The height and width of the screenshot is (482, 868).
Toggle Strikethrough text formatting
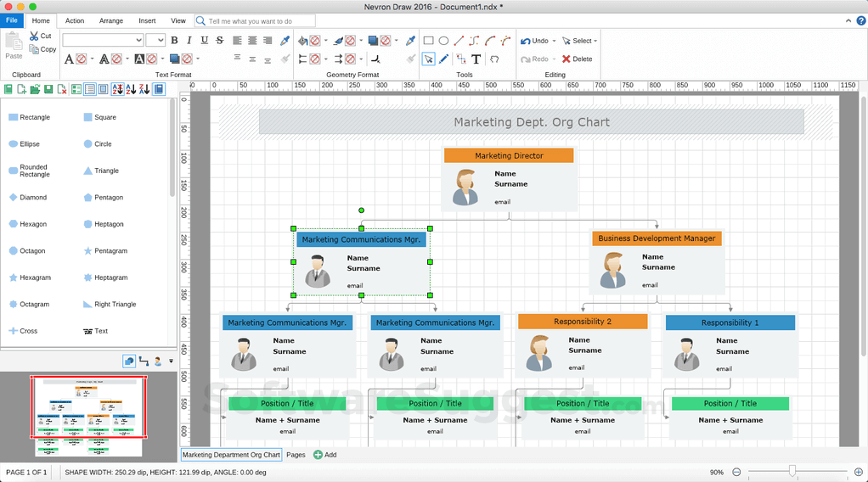(x=220, y=41)
